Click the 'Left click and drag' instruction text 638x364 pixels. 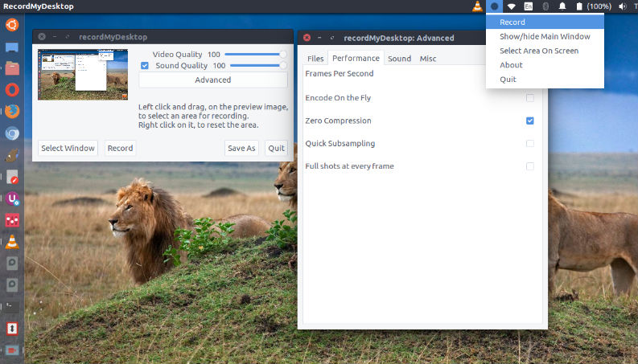(x=213, y=116)
